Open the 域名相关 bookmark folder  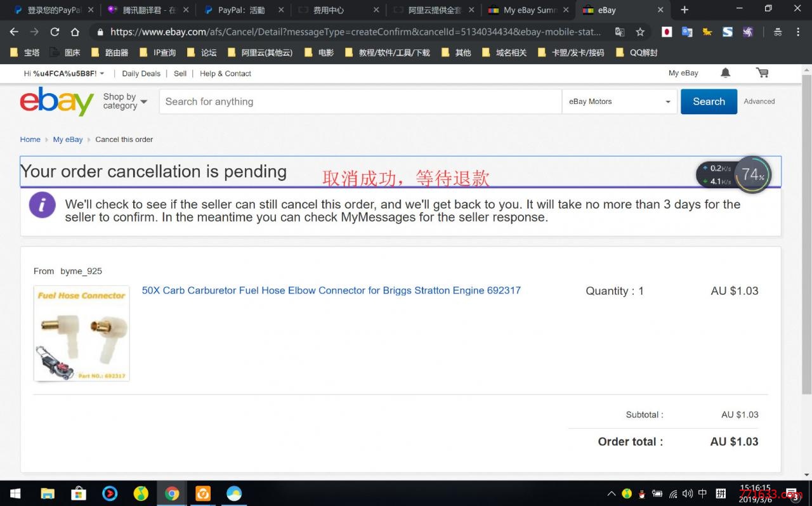[x=504, y=53]
